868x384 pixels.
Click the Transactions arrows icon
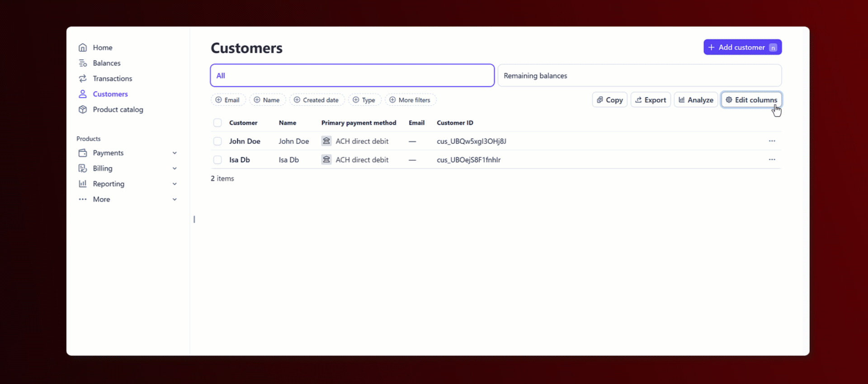(x=83, y=79)
